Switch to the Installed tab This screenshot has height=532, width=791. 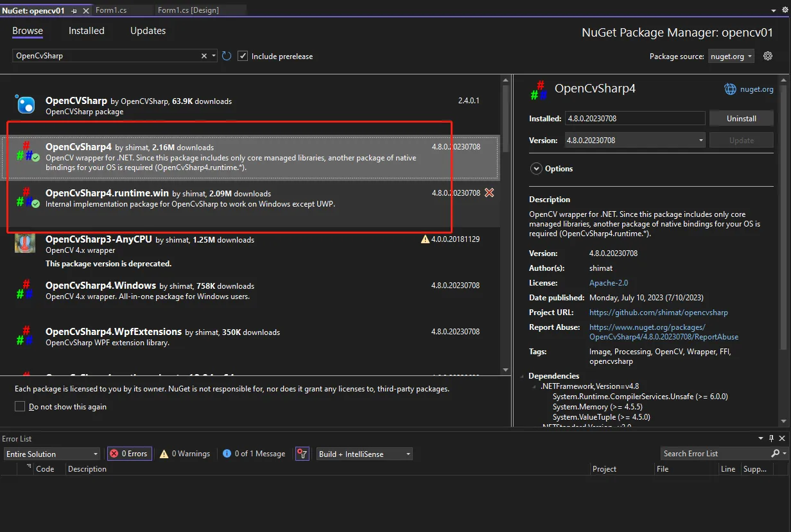tap(87, 31)
